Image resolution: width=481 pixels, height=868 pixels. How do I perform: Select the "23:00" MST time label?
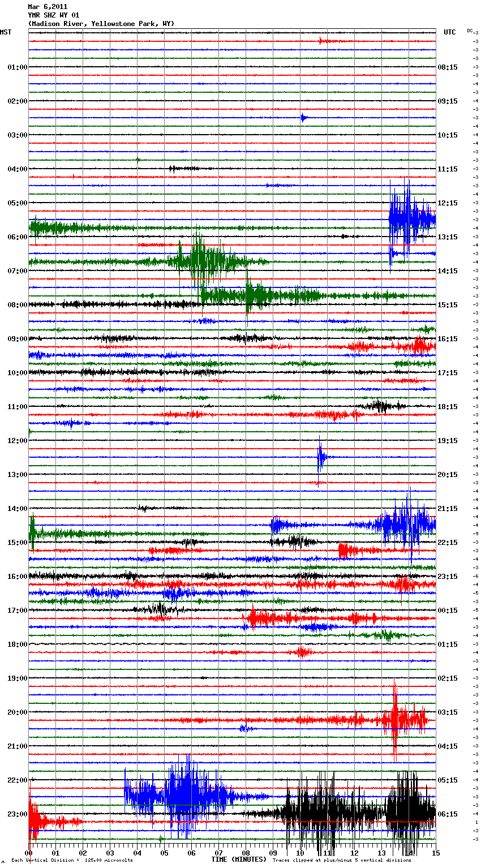point(18,814)
